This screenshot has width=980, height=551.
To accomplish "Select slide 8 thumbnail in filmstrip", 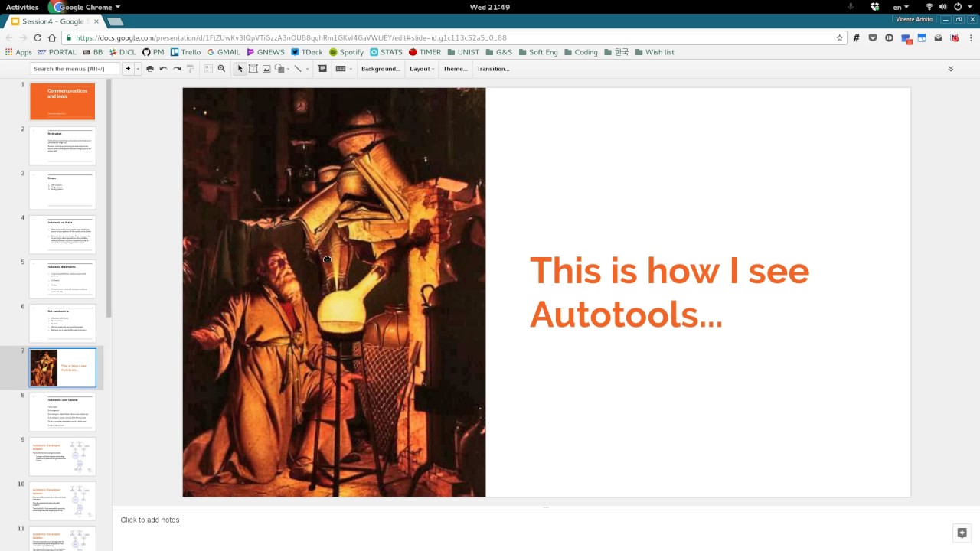I will point(62,412).
